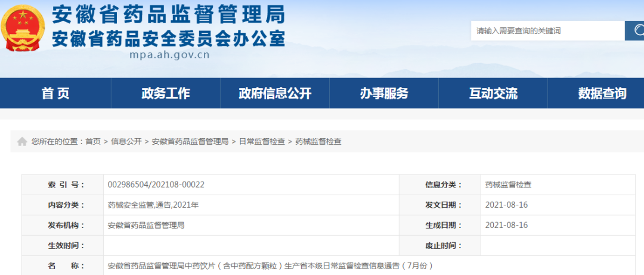Click the 发布机构 label cell
Screen dimensions: 644x275
coord(63,226)
